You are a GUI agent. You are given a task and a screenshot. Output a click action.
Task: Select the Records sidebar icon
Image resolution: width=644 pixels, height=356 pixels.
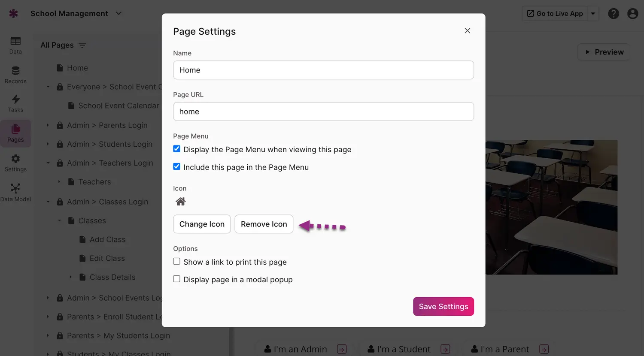point(15,74)
